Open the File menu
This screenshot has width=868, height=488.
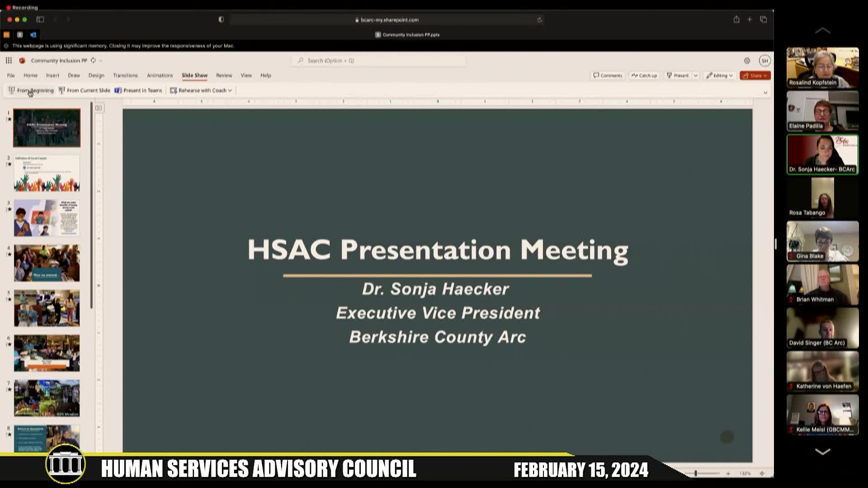(x=11, y=75)
